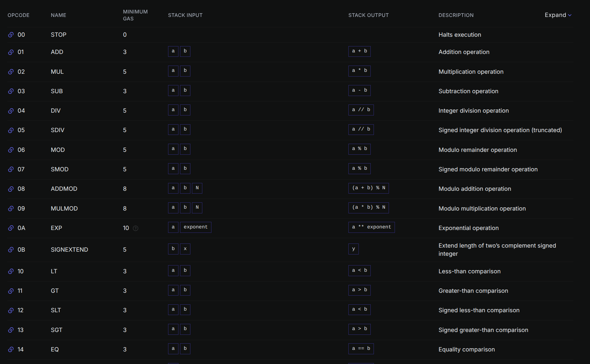Click 'Signed modulo remainder operation' text
This screenshot has width=590, height=364.
[x=488, y=169]
